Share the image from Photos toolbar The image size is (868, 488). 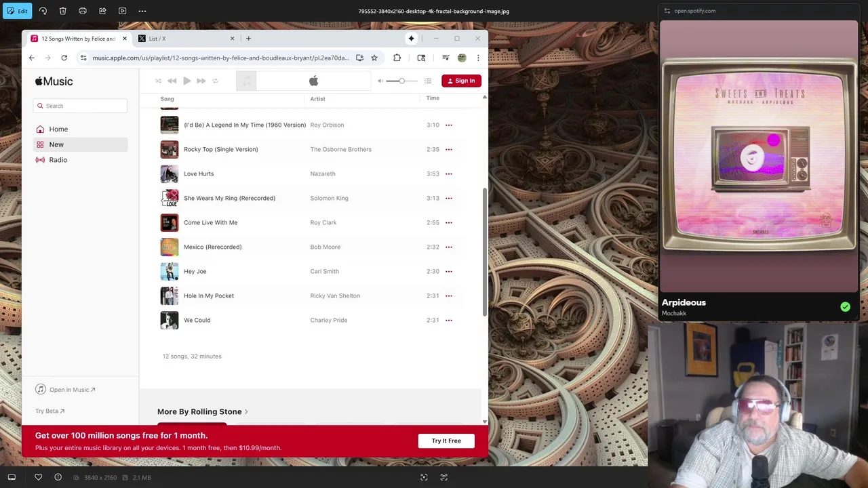tap(102, 11)
